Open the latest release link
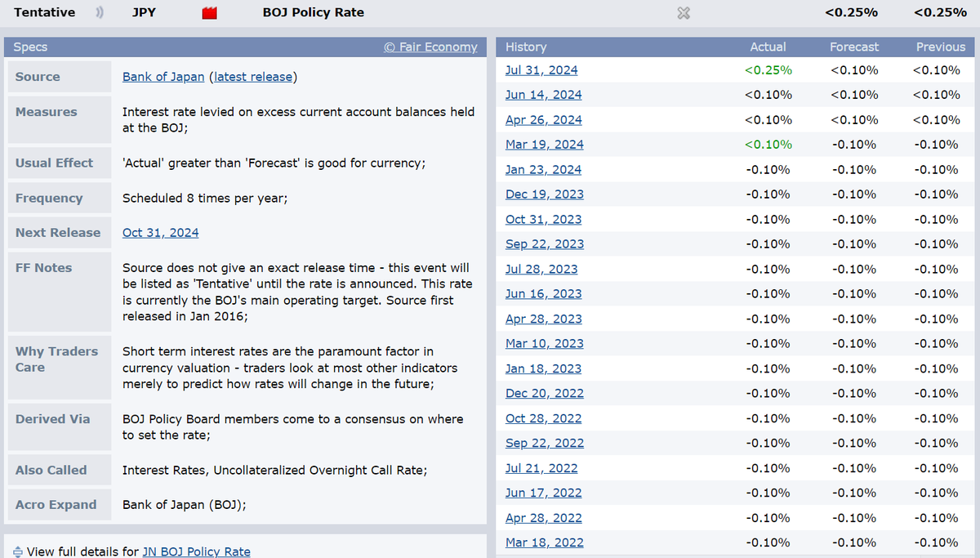 pyautogui.click(x=253, y=77)
